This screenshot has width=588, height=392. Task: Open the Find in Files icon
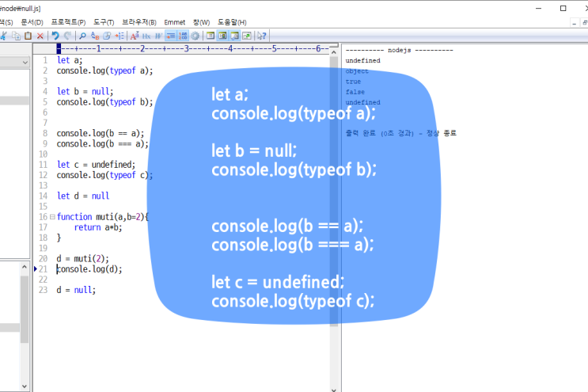pos(107,36)
